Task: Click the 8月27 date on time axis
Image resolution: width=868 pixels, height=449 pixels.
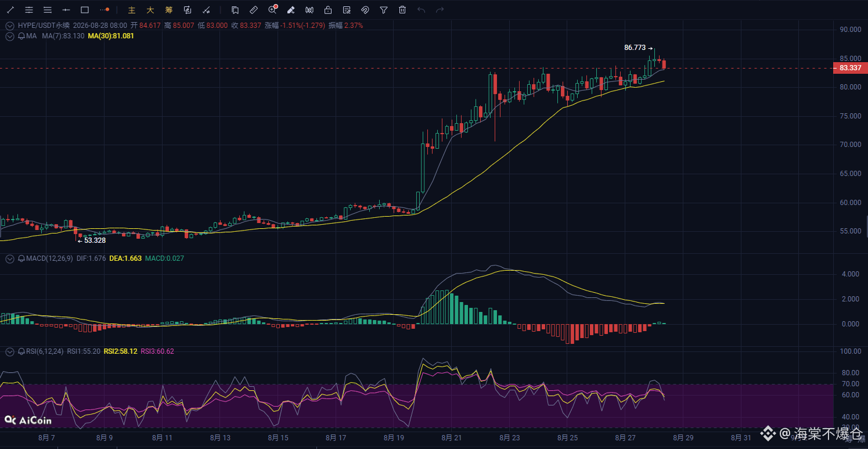Action: [625, 437]
